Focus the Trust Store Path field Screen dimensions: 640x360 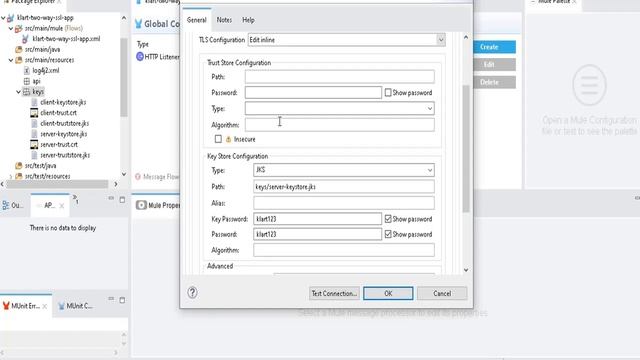coord(340,77)
